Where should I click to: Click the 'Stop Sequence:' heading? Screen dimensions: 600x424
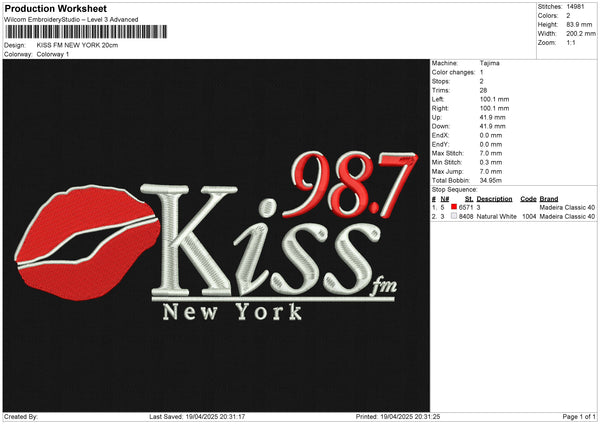455,190
